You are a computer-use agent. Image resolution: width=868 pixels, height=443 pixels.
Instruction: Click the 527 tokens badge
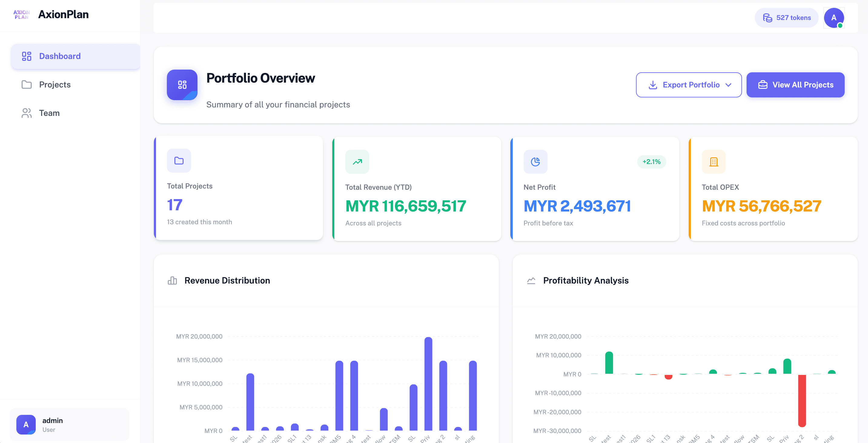pos(787,18)
